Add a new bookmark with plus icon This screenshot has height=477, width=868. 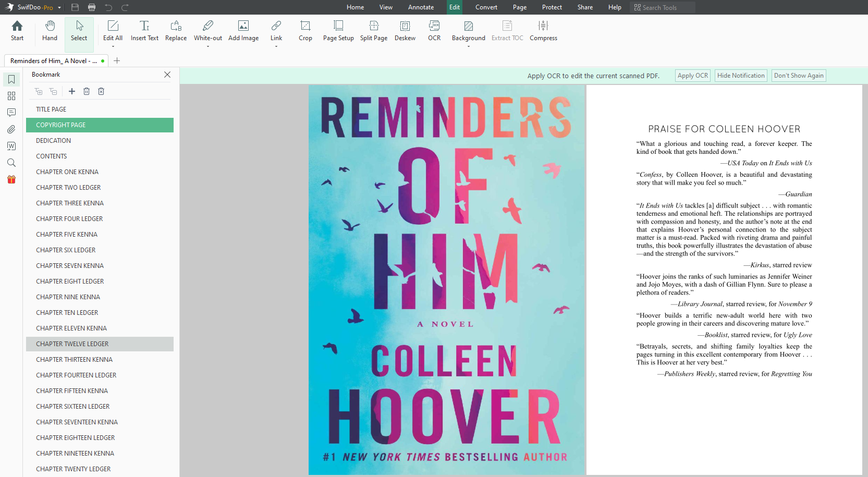[x=72, y=91]
